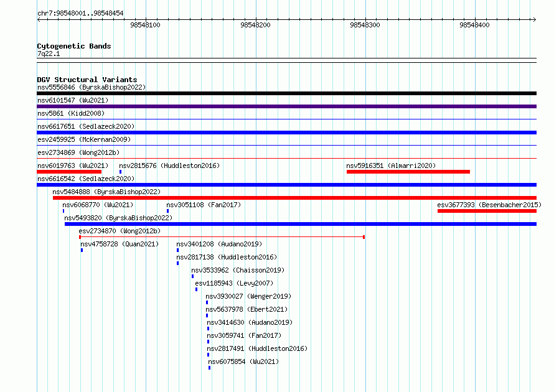This screenshot has height=392, width=554.
Task: Click the blue nsv6068770 marker
Action: click(x=63, y=211)
